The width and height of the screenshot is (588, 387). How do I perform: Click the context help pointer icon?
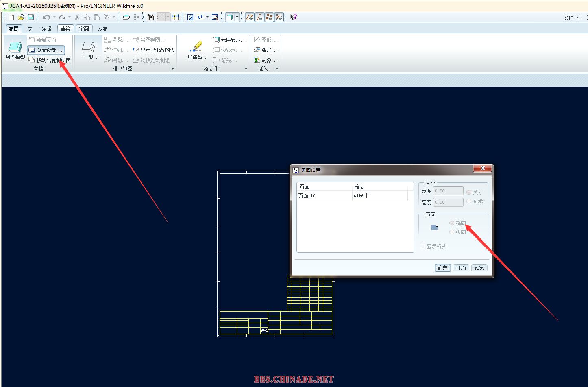(294, 17)
